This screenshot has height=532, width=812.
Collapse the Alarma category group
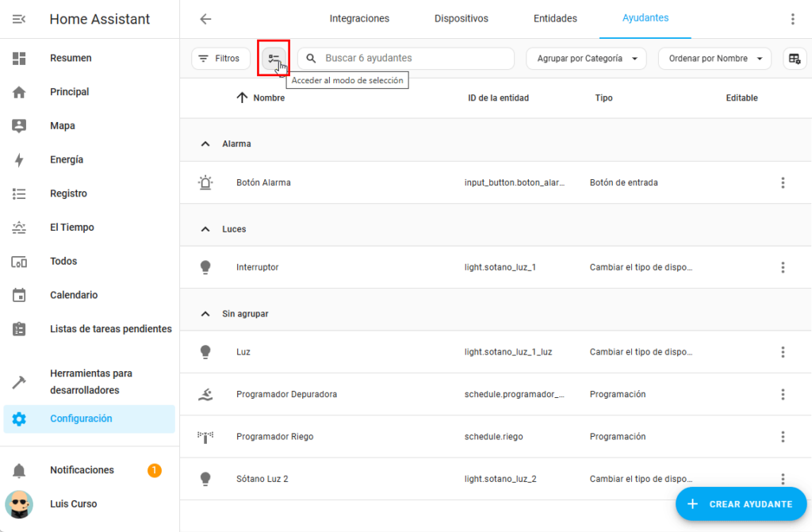[x=205, y=144]
